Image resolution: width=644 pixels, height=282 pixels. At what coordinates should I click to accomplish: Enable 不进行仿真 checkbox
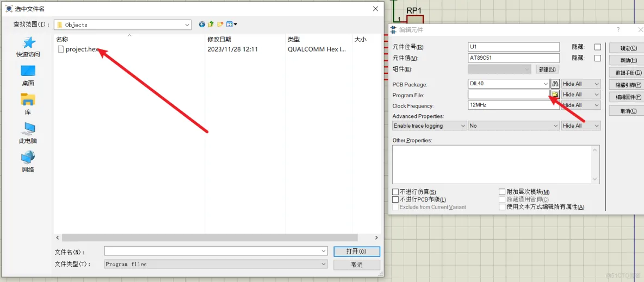pyautogui.click(x=395, y=192)
